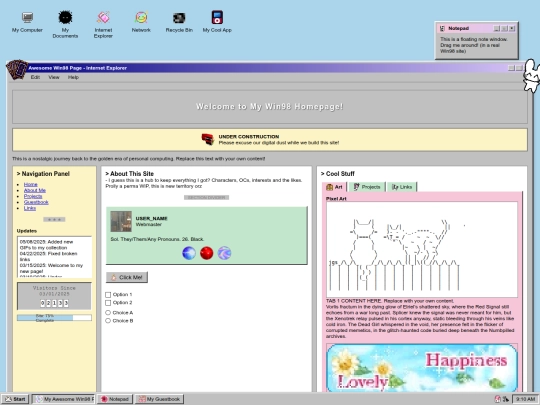This screenshot has width=540, height=405.
Task: Follow the Home navigation link
Action: coord(30,185)
